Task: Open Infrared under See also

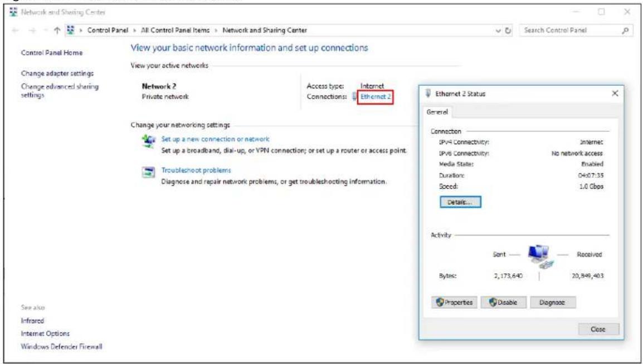Action: point(32,321)
